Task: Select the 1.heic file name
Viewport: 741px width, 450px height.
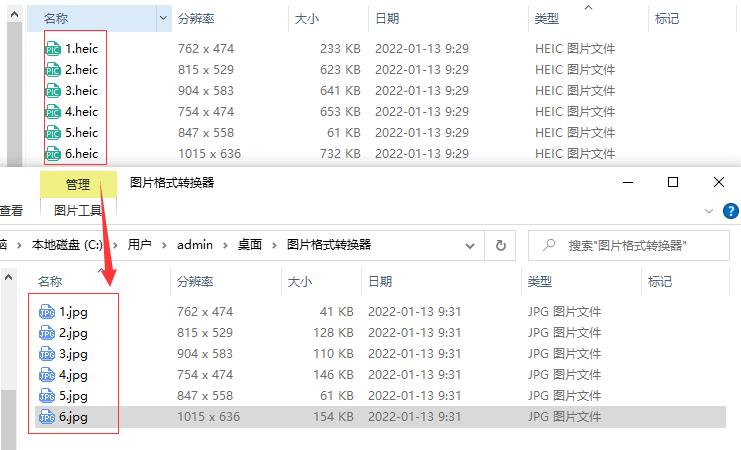Action: click(x=81, y=49)
